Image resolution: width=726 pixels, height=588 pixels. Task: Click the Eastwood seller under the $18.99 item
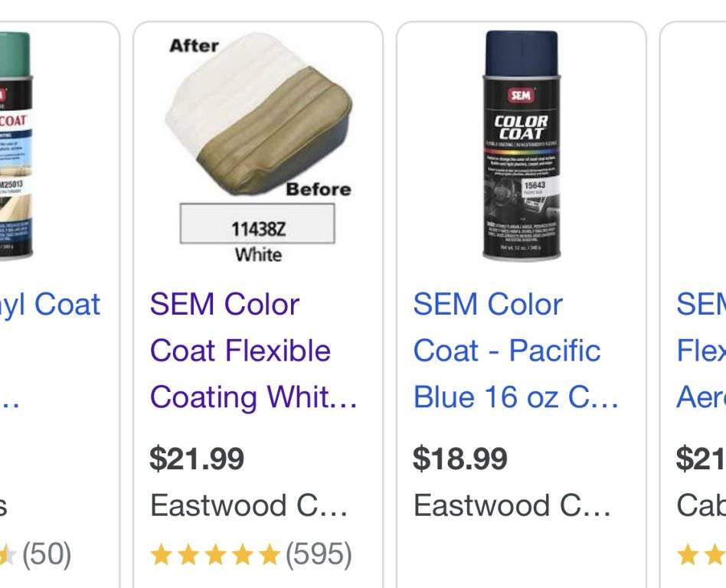(512, 506)
